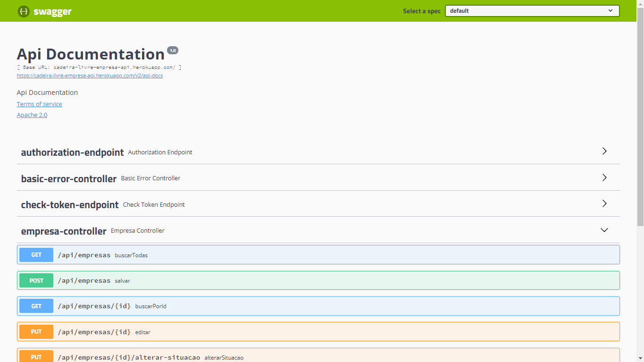
Task: Click the check-token-endpoint chevron arrow
Action: click(604, 204)
